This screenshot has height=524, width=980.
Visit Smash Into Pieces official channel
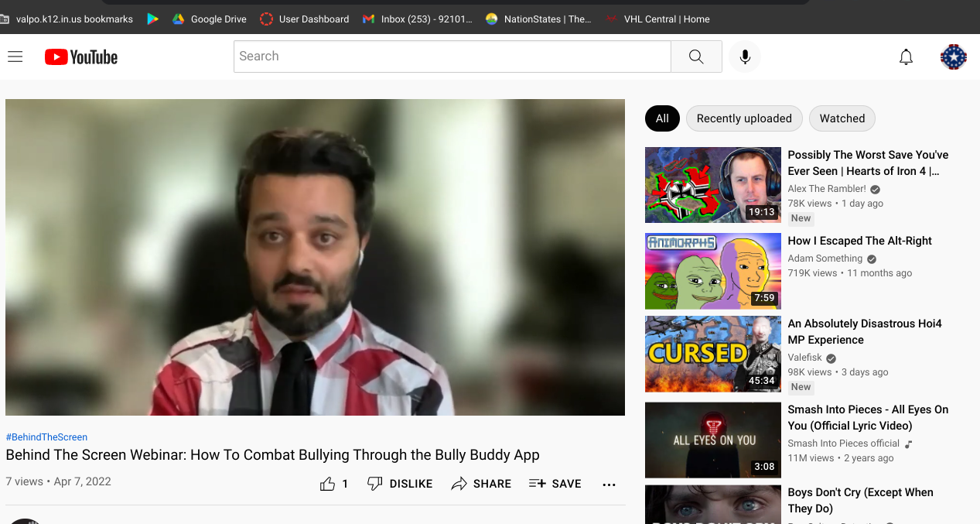click(x=844, y=444)
